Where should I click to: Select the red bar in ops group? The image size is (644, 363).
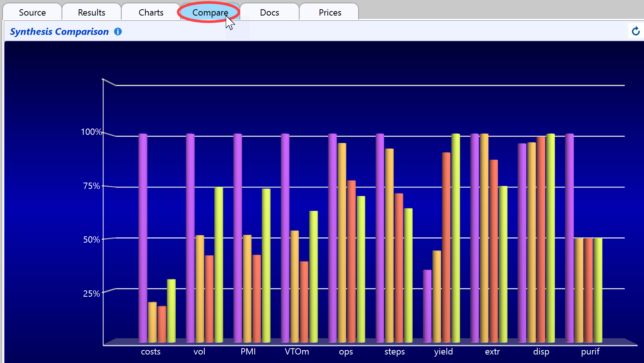pyautogui.click(x=351, y=262)
